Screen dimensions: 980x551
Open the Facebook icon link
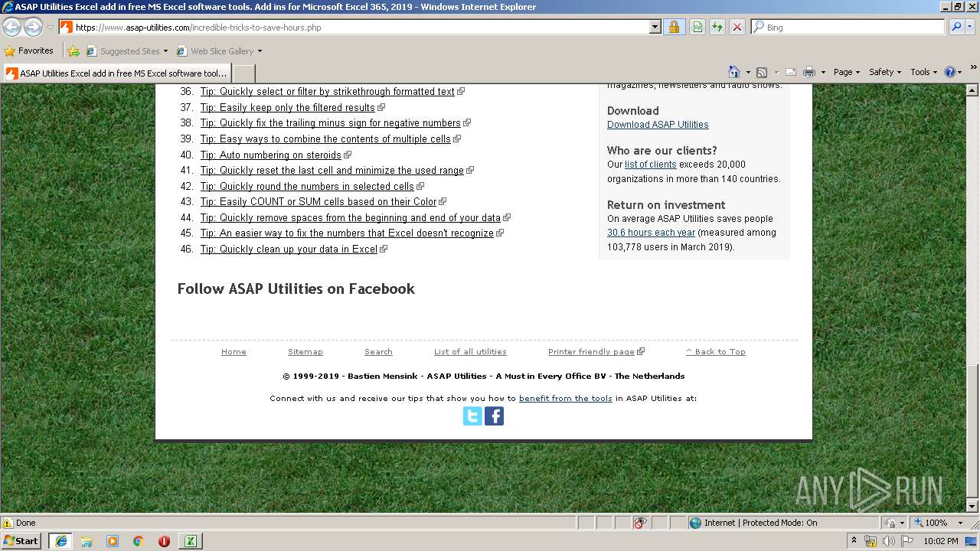point(495,416)
